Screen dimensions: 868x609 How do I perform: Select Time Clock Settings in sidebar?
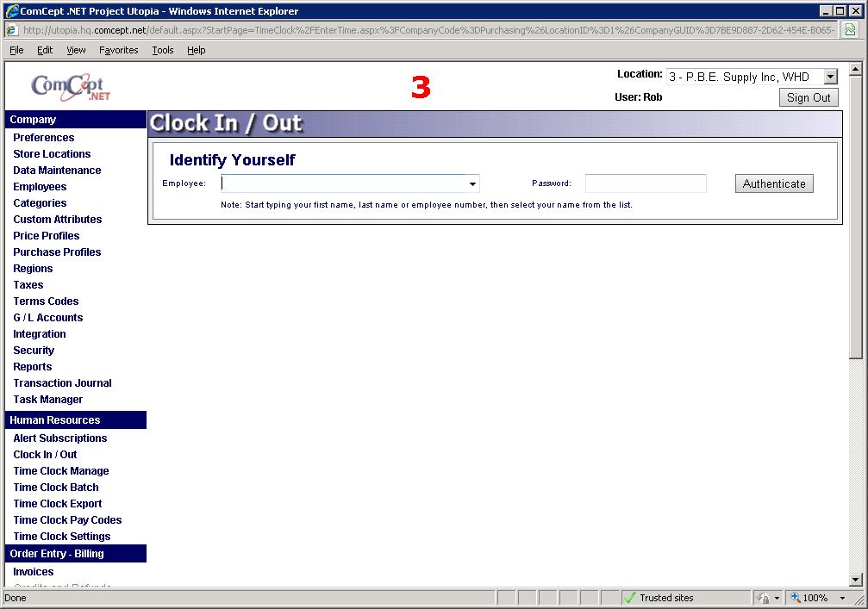[62, 537]
